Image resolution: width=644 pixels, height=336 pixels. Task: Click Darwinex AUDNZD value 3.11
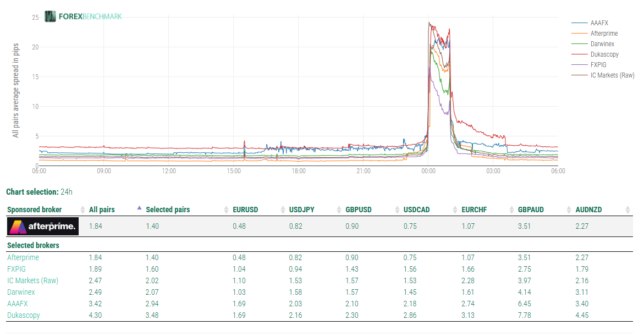pos(581,292)
